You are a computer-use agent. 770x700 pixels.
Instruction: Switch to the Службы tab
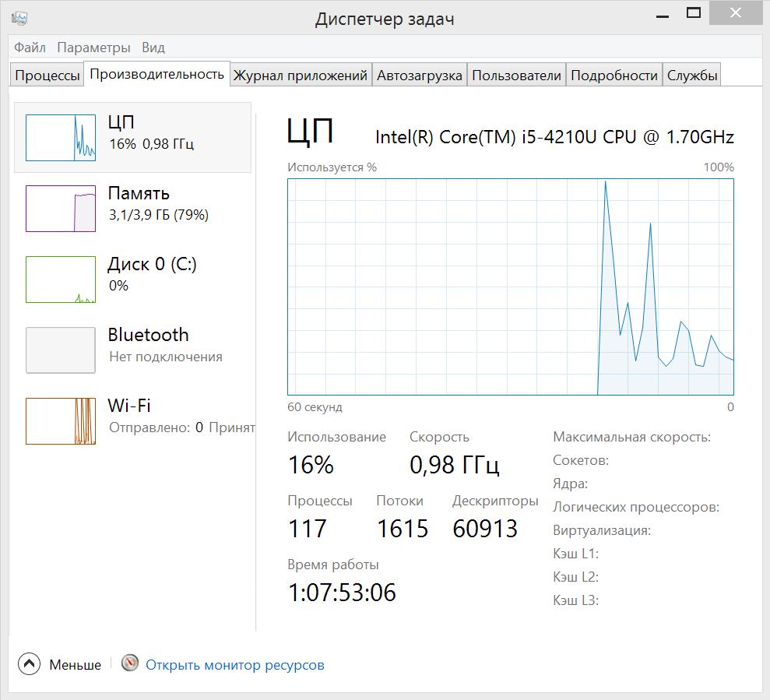691,76
